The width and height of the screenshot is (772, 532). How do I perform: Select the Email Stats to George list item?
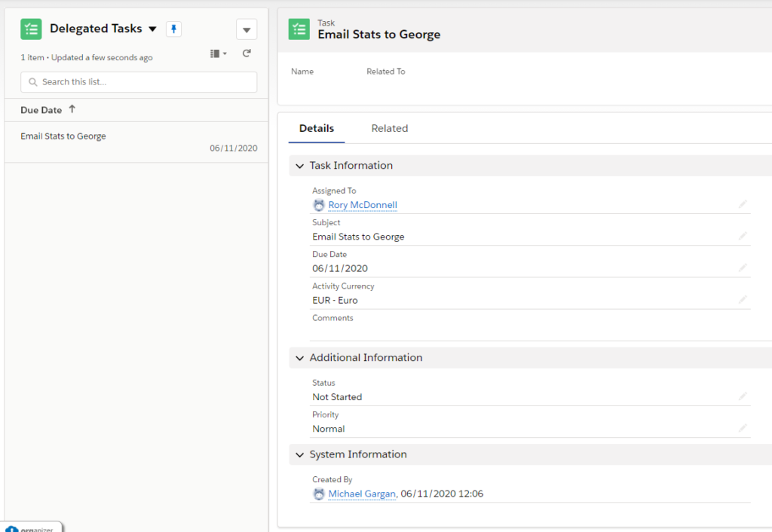coord(136,142)
